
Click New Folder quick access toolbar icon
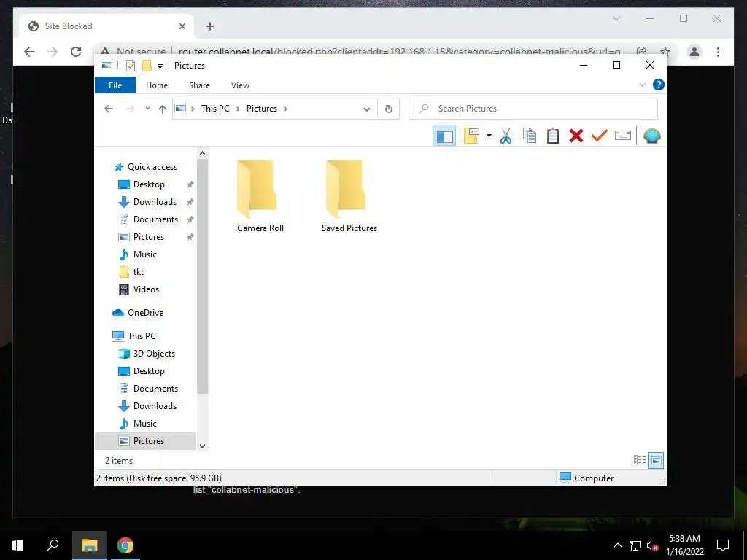pos(147,66)
